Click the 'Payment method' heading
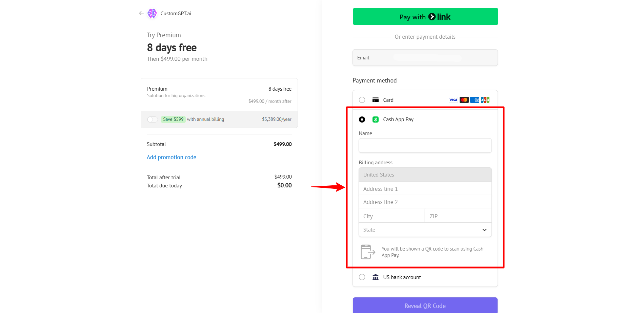Viewport: 644px width, 313px height. tap(375, 80)
